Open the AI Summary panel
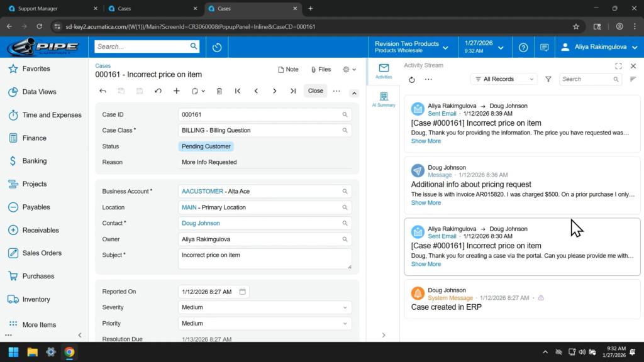644x362 pixels. (x=384, y=99)
